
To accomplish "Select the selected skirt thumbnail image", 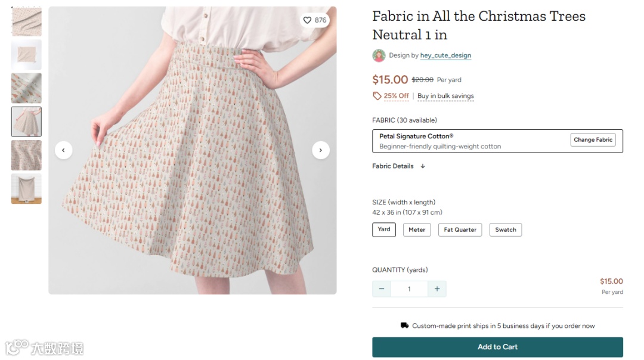I will click(x=26, y=122).
